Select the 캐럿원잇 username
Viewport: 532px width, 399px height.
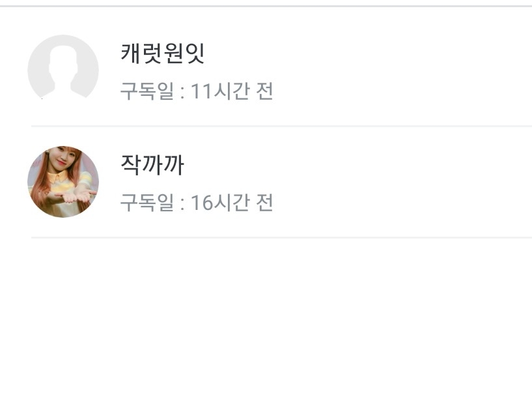(163, 53)
